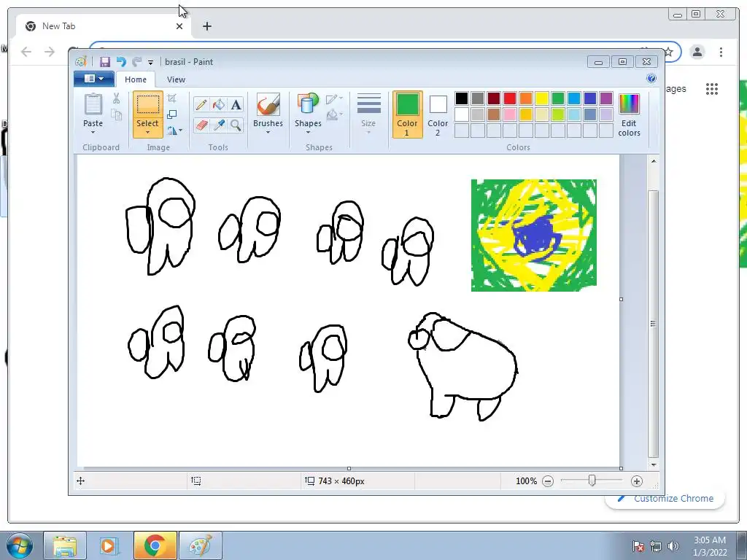Click Customize Chrome button
Image resolution: width=747 pixels, height=560 pixels.
coord(665,499)
